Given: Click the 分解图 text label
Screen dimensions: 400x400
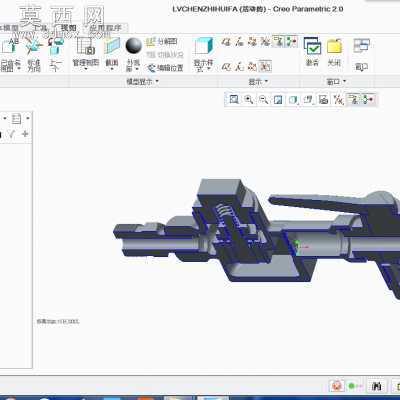Looking at the screenshot, I should [167, 42].
